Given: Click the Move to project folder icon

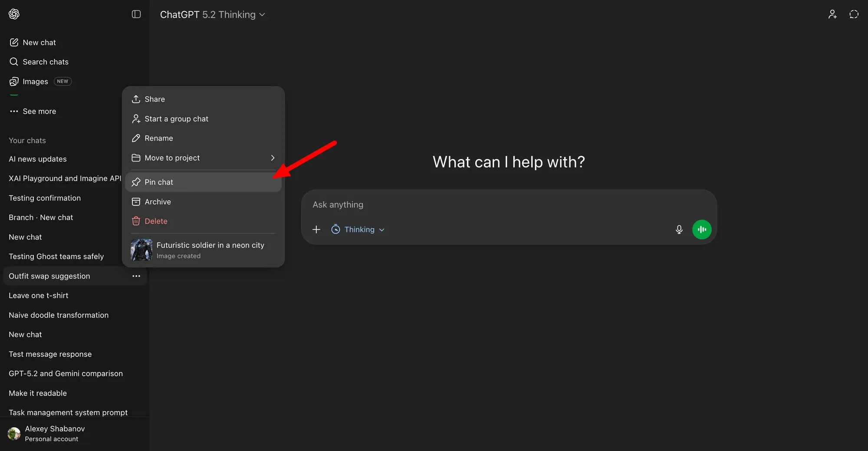Looking at the screenshot, I should click(136, 158).
